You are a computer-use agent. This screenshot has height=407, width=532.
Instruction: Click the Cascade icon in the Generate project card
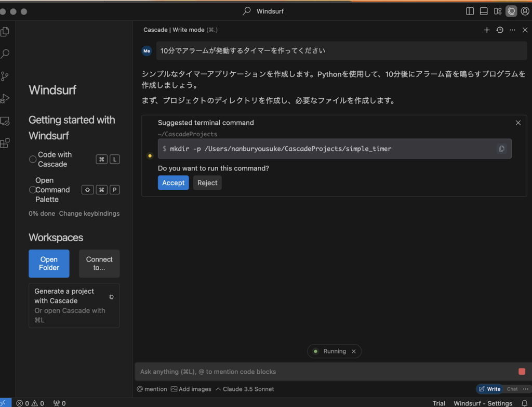(111, 297)
